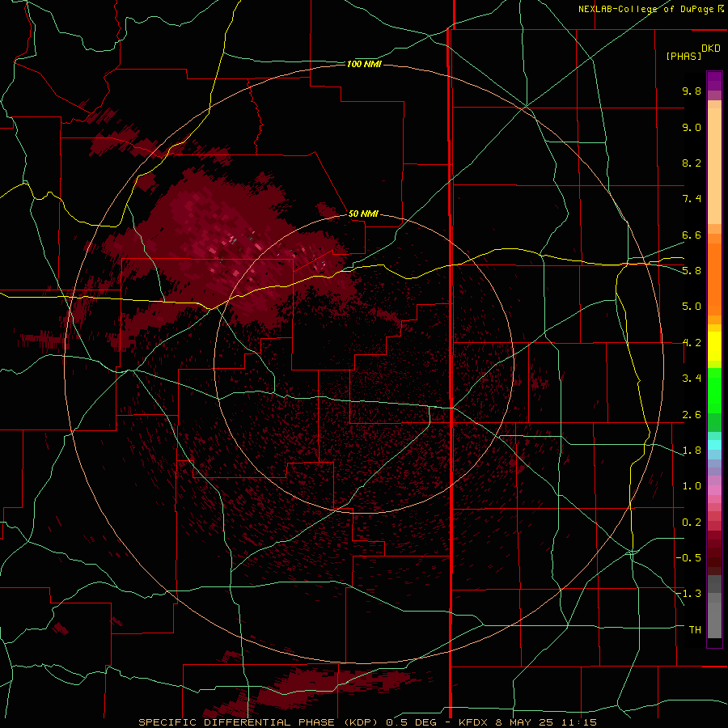Click the TH threshold label
728x728 pixels.
tap(695, 630)
